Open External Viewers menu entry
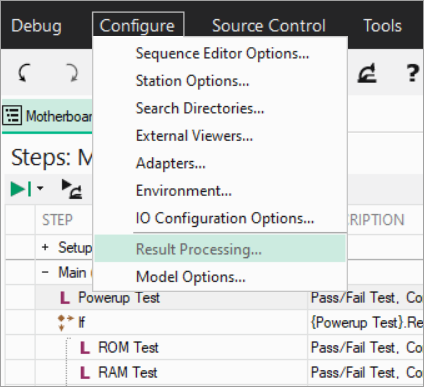This screenshot has height=387, width=424. (x=220, y=136)
